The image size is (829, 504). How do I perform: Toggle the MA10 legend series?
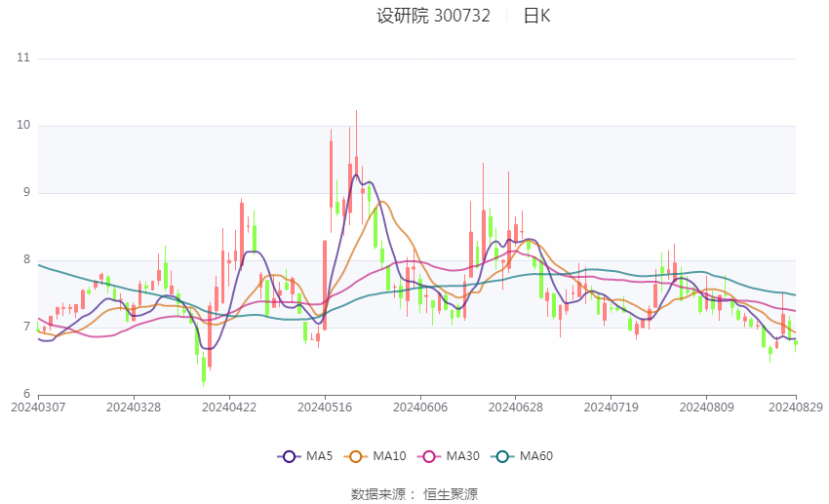375,456
